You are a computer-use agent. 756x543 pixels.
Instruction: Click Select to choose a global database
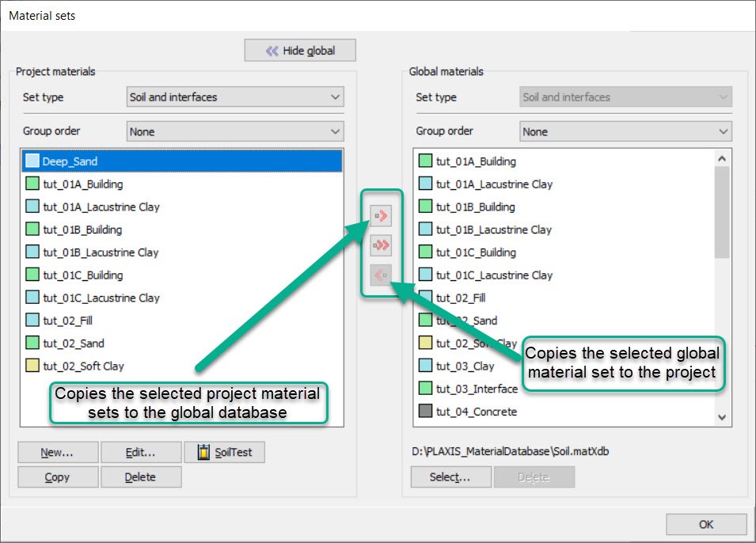coord(450,477)
